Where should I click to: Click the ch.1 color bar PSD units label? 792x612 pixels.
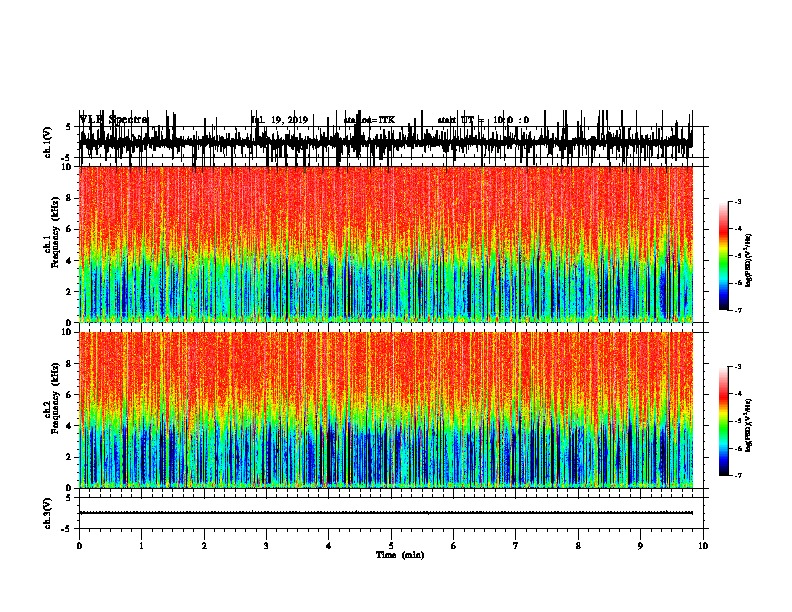pyautogui.click(x=749, y=260)
